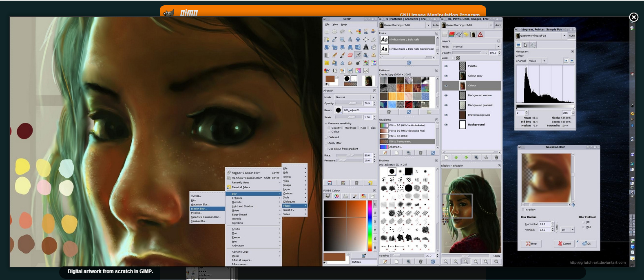The height and width of the screenshot is (280, 644).
Task: Hide the Palette layer
Action: [x=446, y=66]
